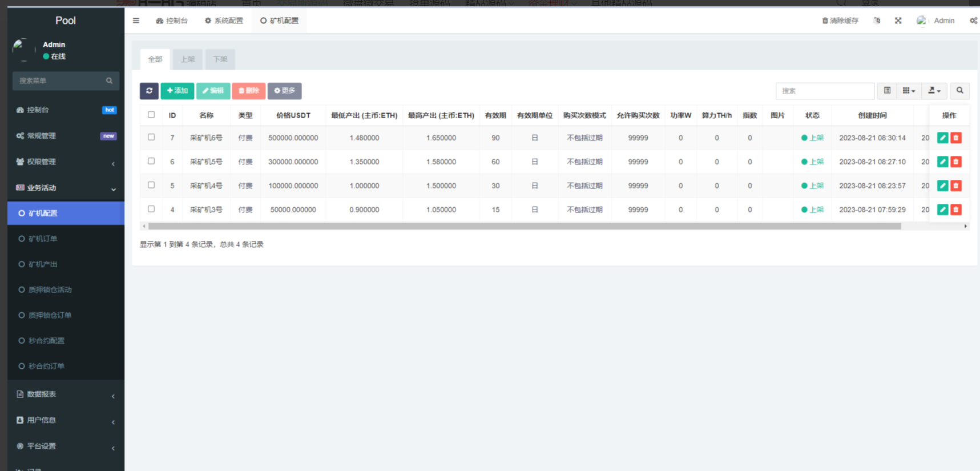Toggle the table card view icon
Viewport: 980px width, 471px height.
[887, 91]
